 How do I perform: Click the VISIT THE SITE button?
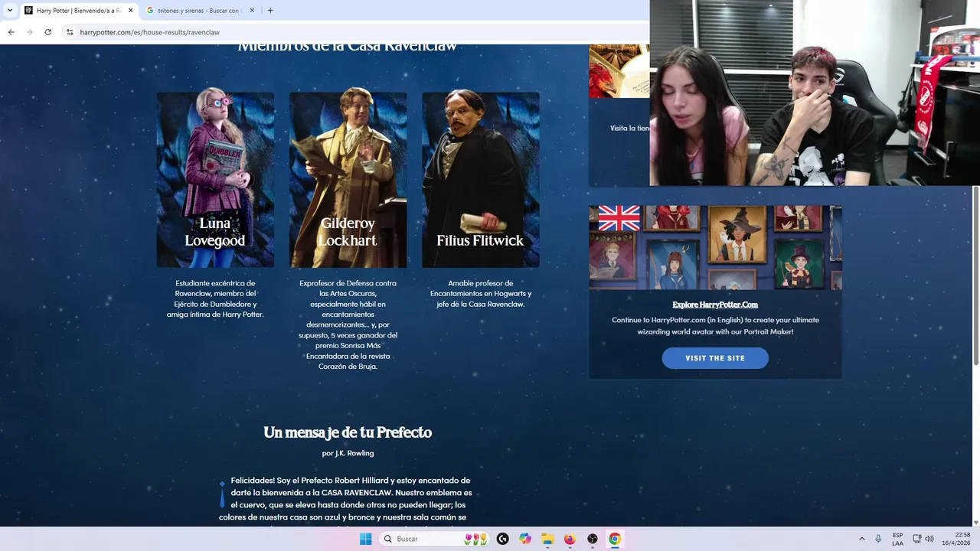pos(715,358)
